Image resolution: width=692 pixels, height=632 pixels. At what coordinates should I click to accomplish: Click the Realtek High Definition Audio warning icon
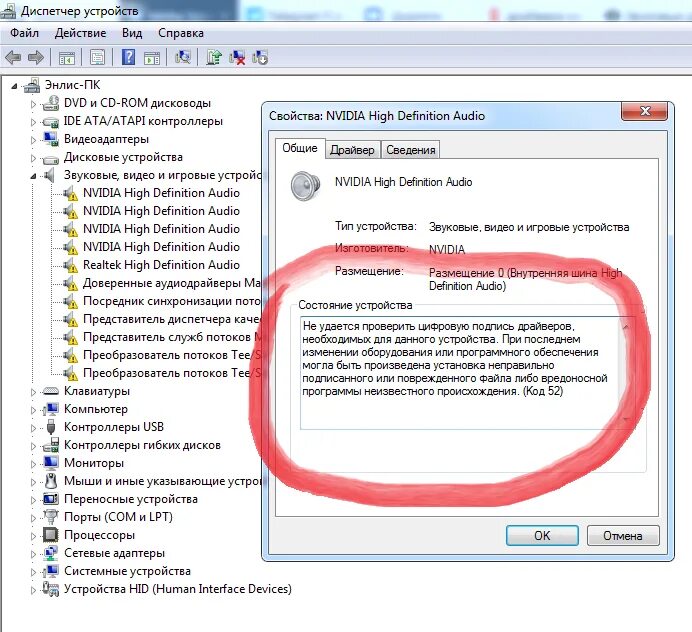tap(70, 265)
